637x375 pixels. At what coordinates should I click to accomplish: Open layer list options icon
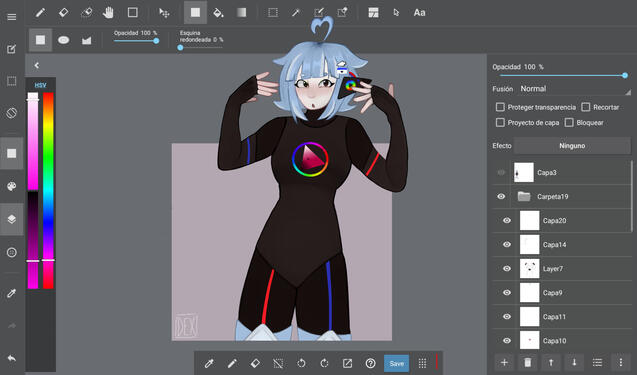click(x=597, y=362)
